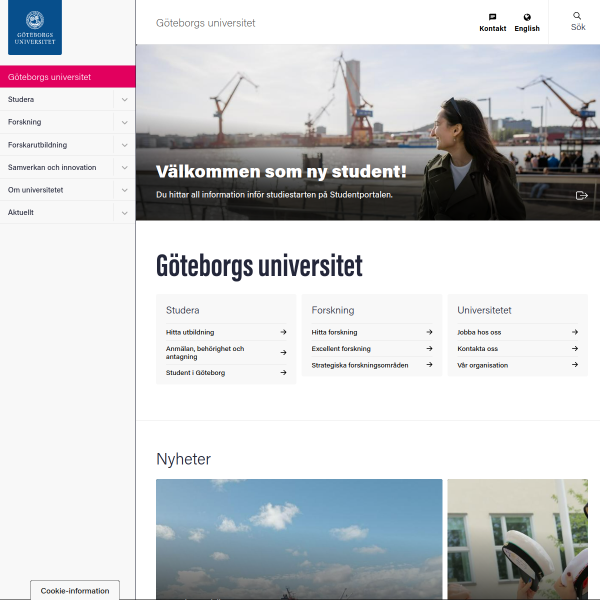Click the arrow next to Excellent forskning
This screenshot has height=600, width=600.
coord(429,349)
